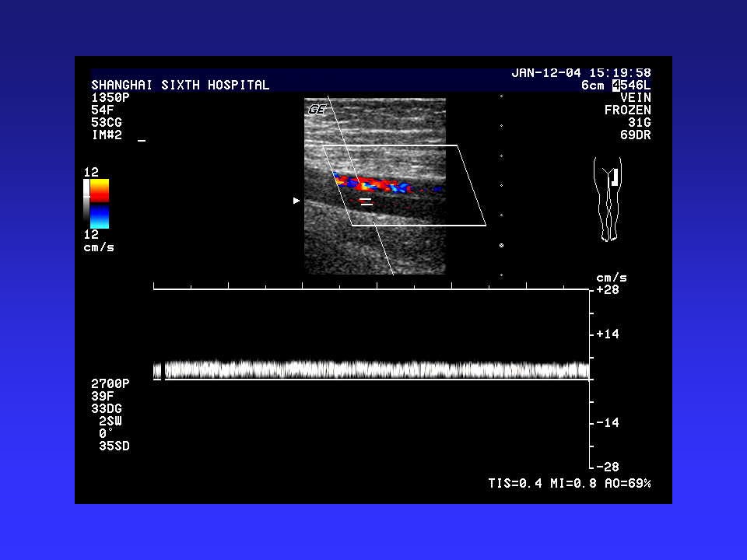Select the VEIN preset label
747x560 pixels.
pos(635,98)
